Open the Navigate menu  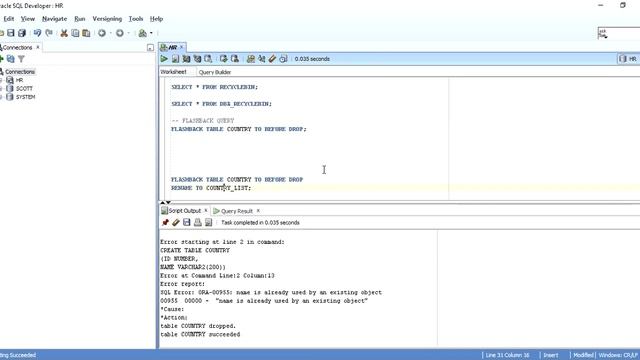(54, 19)
